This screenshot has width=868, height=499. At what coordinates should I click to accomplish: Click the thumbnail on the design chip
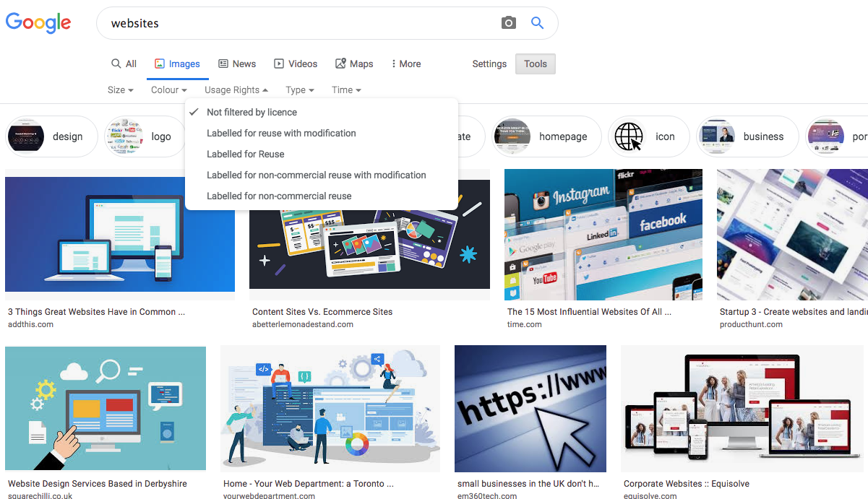click(x=26, y=136)
